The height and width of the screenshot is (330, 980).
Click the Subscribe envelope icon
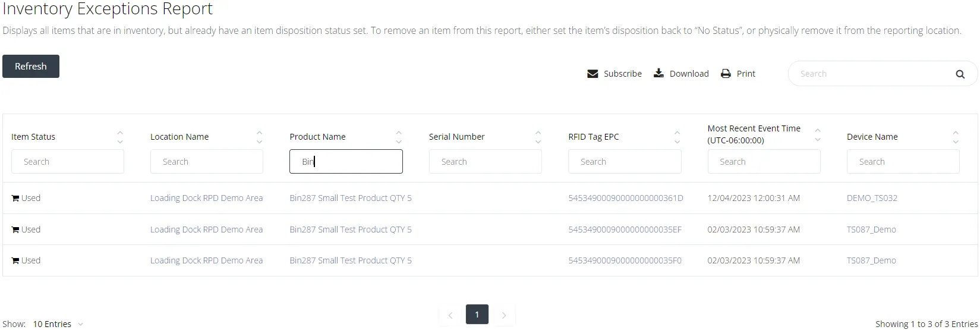coord(593,74)
